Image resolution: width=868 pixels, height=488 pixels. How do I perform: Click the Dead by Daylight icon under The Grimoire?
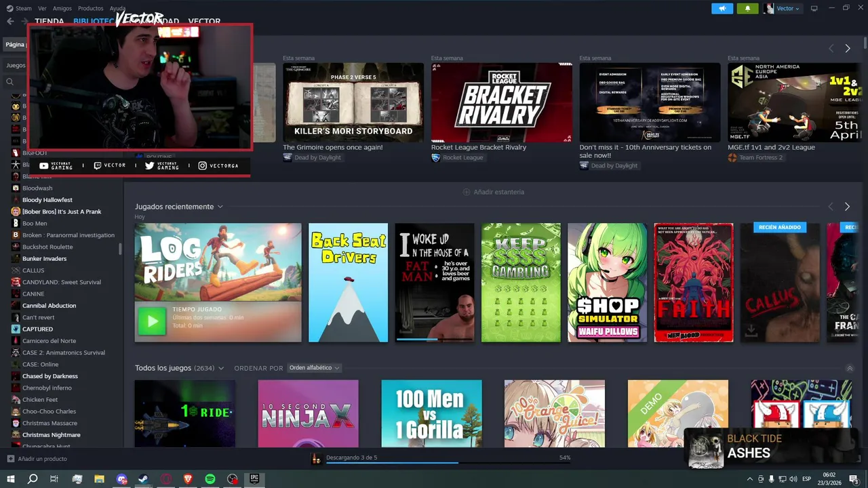click(x=288, y=157)
